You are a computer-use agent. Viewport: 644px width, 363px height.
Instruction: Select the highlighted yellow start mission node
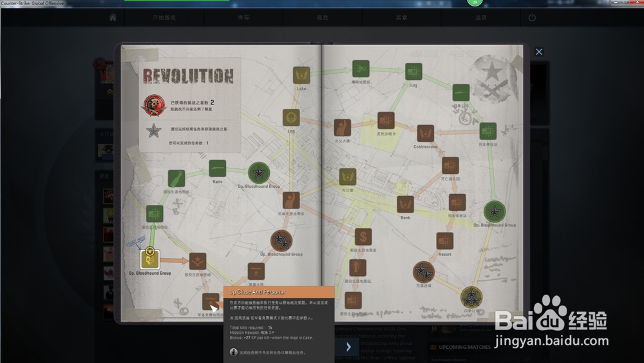click(x=150, y=259)
